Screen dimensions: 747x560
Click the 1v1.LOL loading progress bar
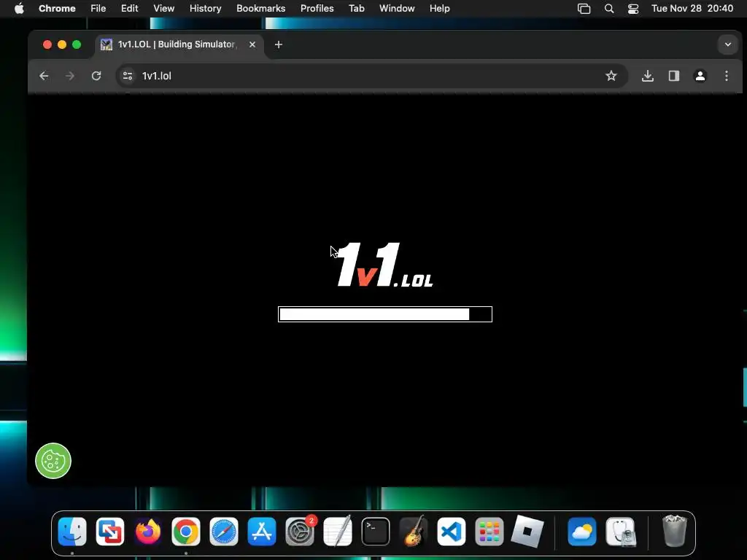click(x=385, y=314)
